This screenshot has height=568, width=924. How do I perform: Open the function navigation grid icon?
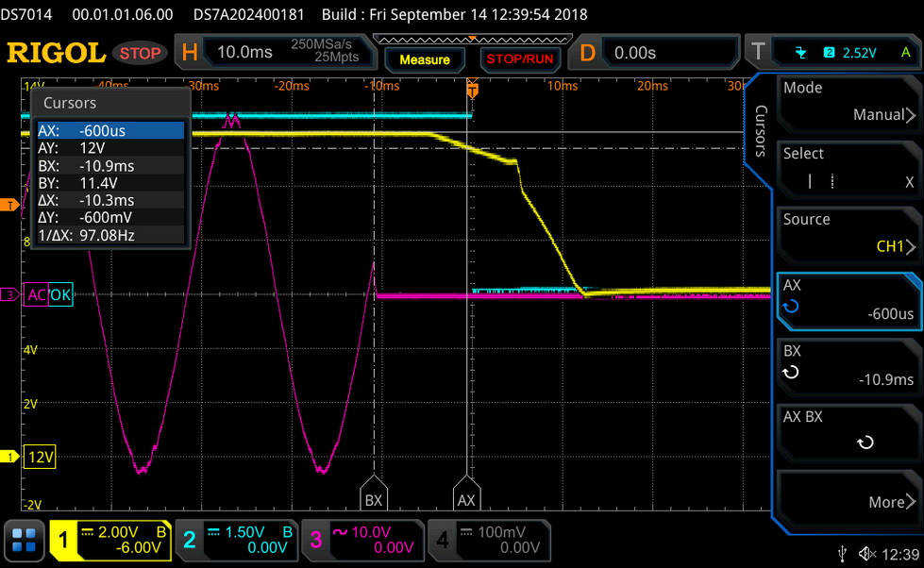tap(25, 541)
